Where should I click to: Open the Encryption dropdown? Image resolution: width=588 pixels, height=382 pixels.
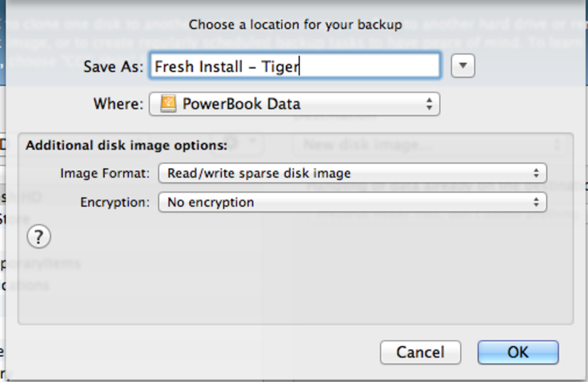[x=352, y=202]
